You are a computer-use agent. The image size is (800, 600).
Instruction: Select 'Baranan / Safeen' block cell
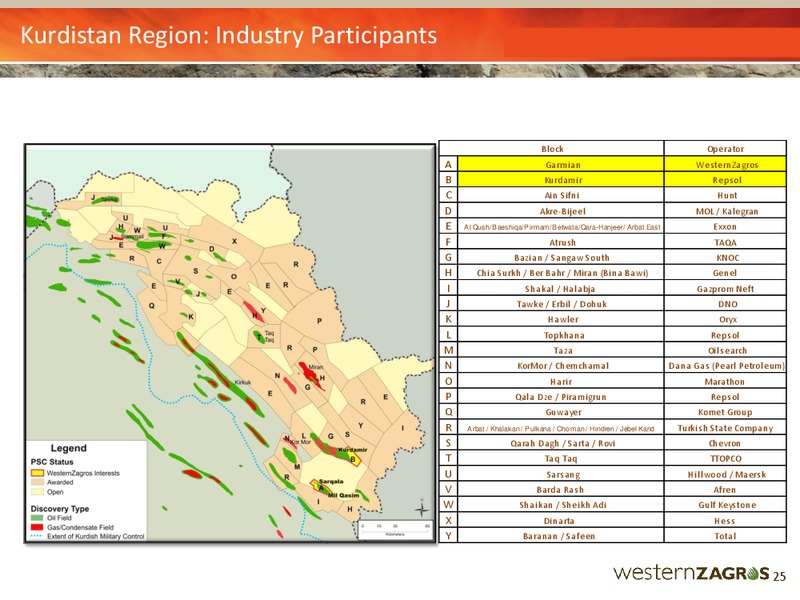561,536
